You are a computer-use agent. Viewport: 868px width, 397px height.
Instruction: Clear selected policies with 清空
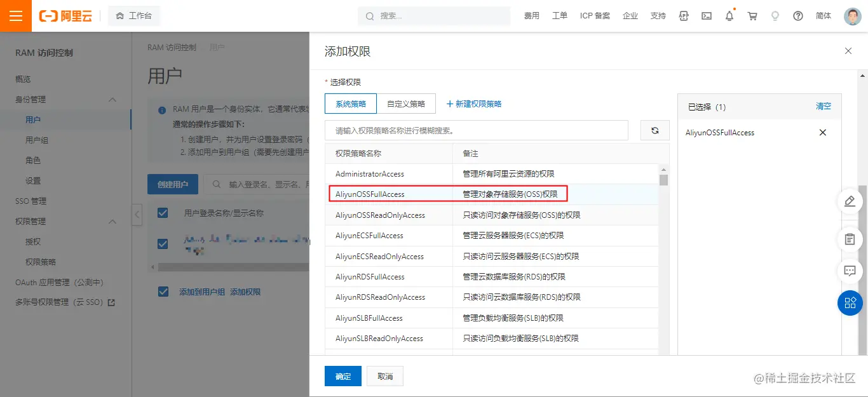click(824, 106)
